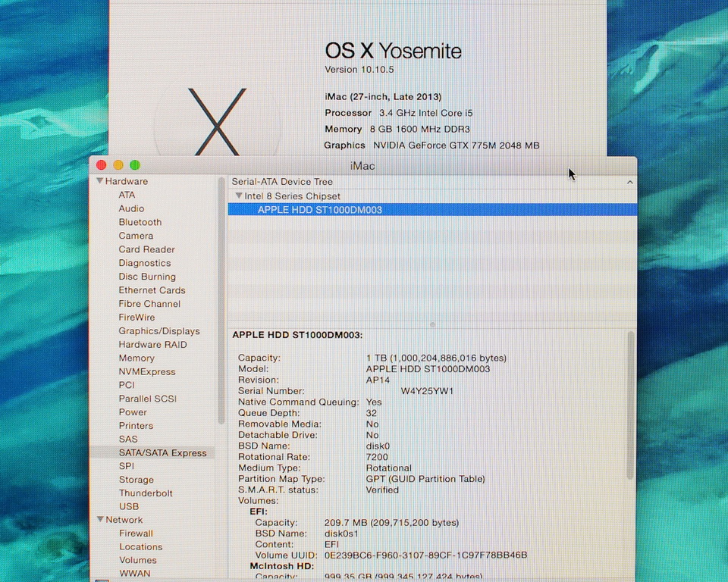Open Bluetooth hardware info

[140, 222]
